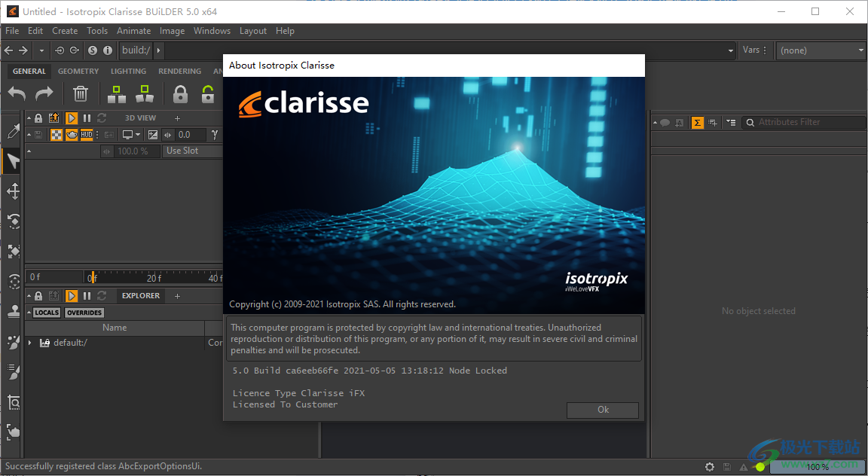Switch to the GEOMETRY shelf tab
Screen dimensions: 868x476
click(x=78, y=72)
